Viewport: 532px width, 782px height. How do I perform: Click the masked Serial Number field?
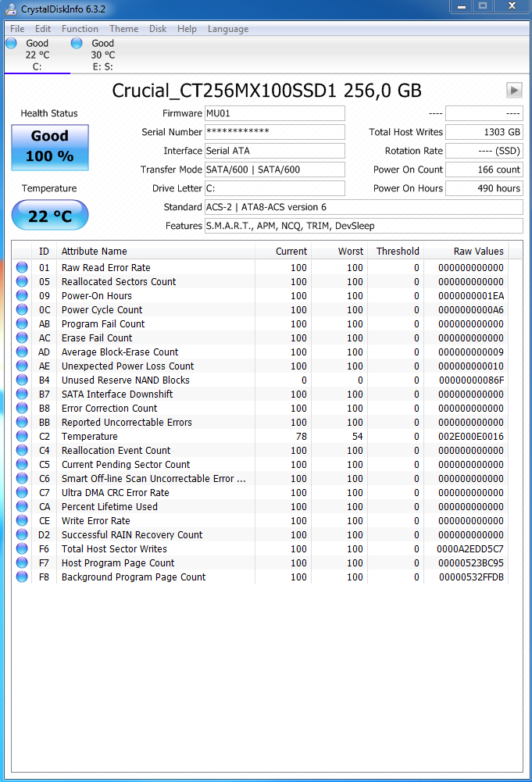(275, 132)
